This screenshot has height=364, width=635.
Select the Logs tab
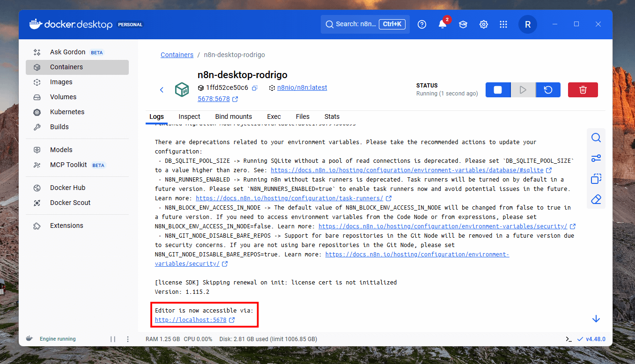157,117
